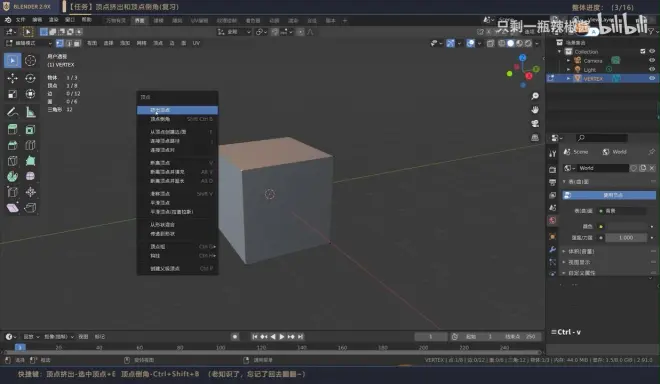Open the 编辑模式 mode dropdown

click(28, 43)
